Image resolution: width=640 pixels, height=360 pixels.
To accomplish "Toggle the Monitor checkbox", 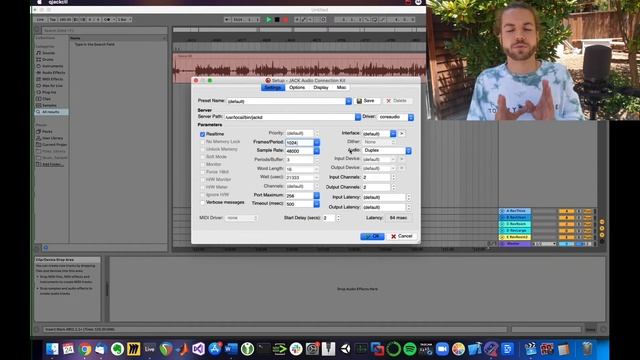I will [x=202, y=164].
